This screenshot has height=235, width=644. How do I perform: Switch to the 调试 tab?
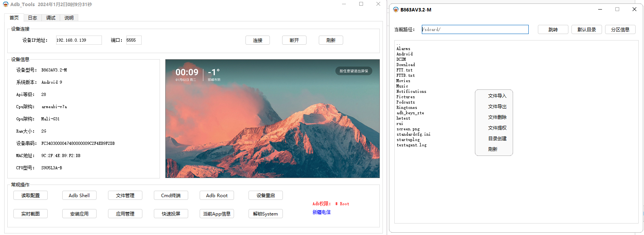[51, 18]
